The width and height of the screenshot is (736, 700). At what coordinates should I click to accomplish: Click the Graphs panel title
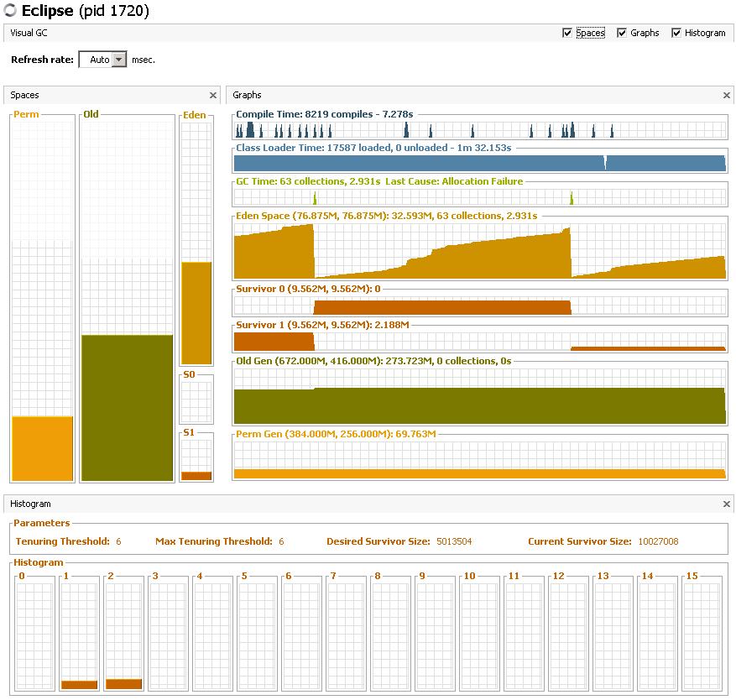point(247,96)
